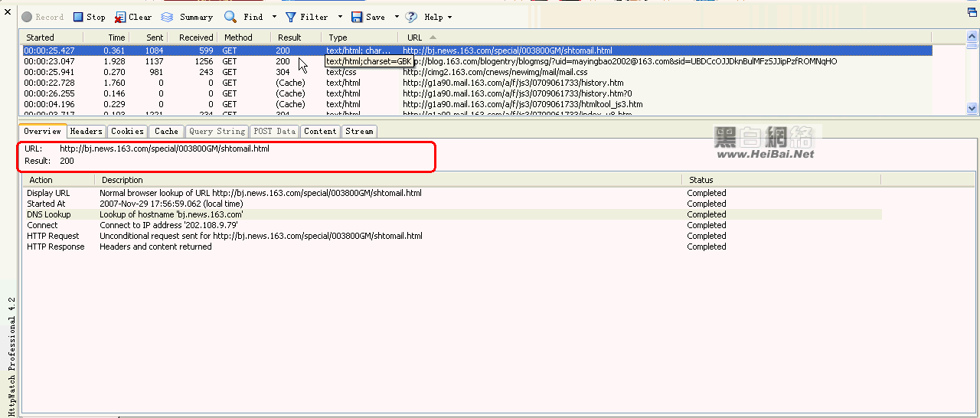Click the Status column header
The height and width of the screenshot is (418, 980).
coord(781,180)
